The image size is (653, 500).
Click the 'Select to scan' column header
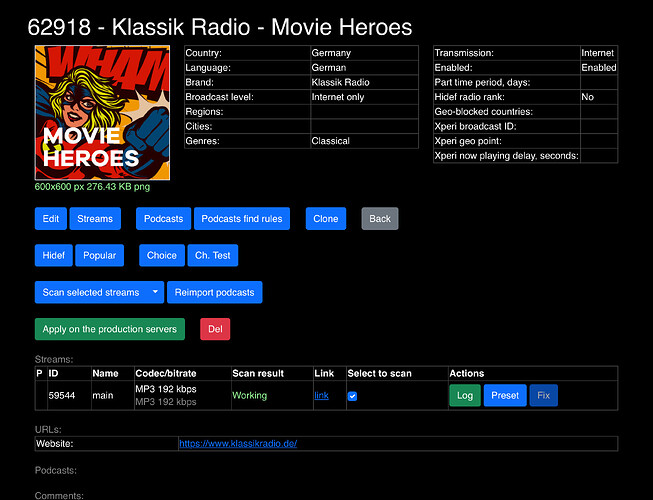(x=379, y=373)
